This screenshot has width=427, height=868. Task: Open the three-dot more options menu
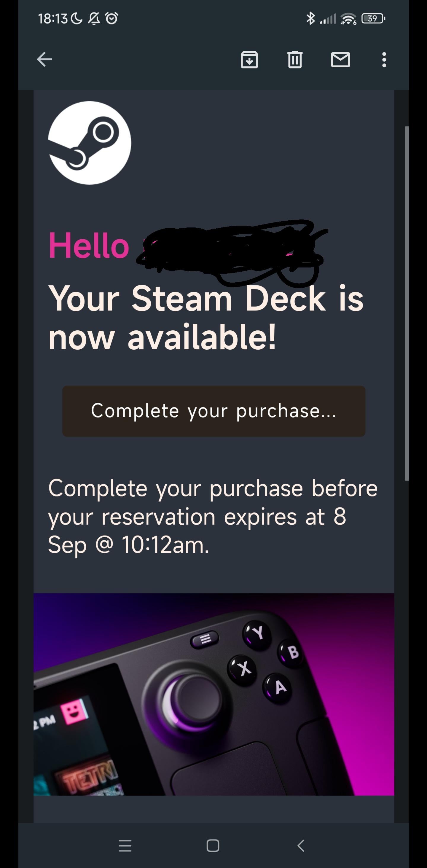pos(384,60)
